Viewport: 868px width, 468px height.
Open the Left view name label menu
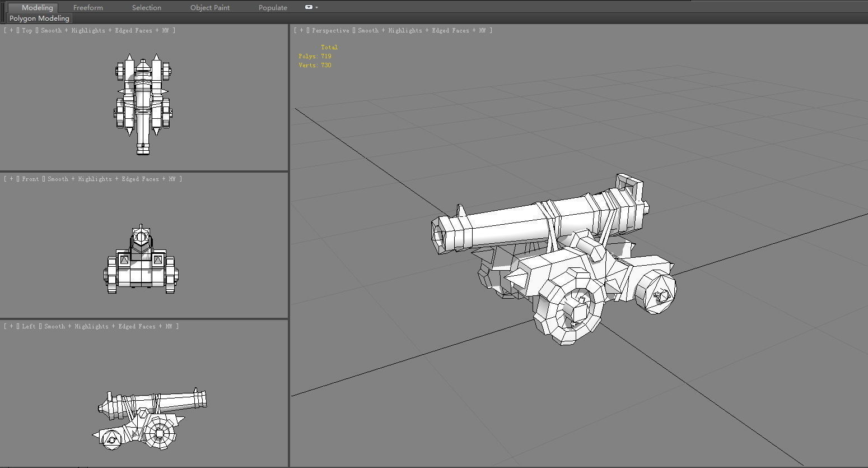pos(29,326)
